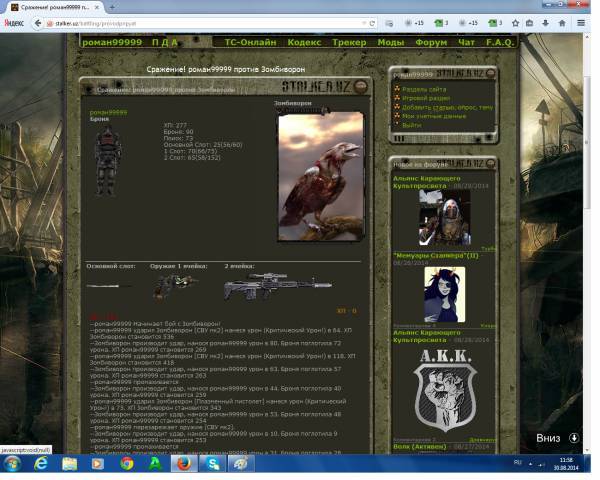
Task: Select the slot 1 plasma pistol weapon
Action: pyautogui.click(x=175, y=287)
